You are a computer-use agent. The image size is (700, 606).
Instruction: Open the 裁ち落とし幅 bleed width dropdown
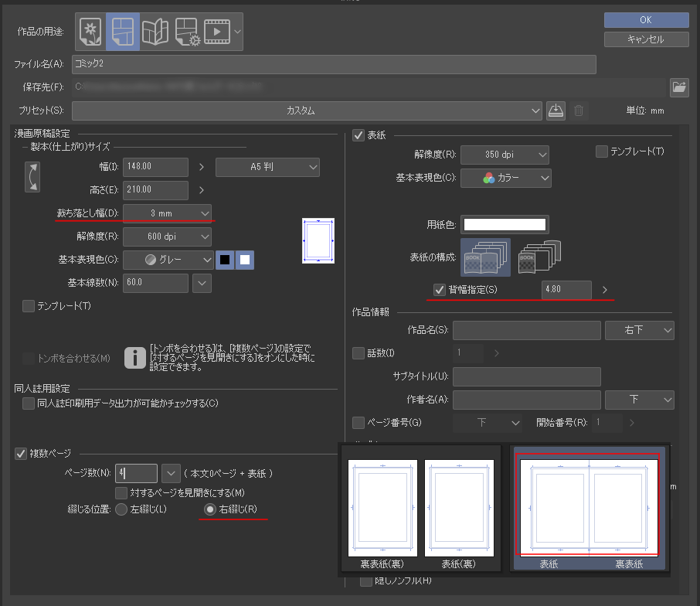point(168,213)
